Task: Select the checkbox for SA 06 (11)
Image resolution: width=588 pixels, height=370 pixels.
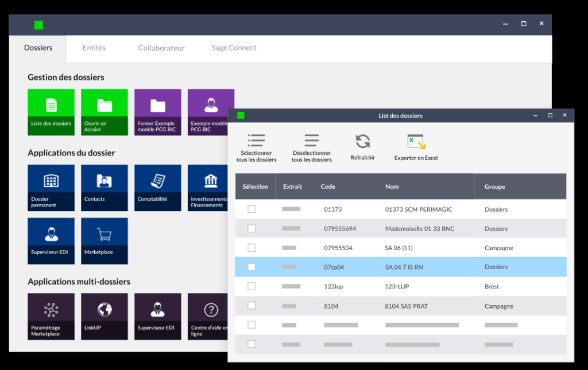Action: point(252,248)
